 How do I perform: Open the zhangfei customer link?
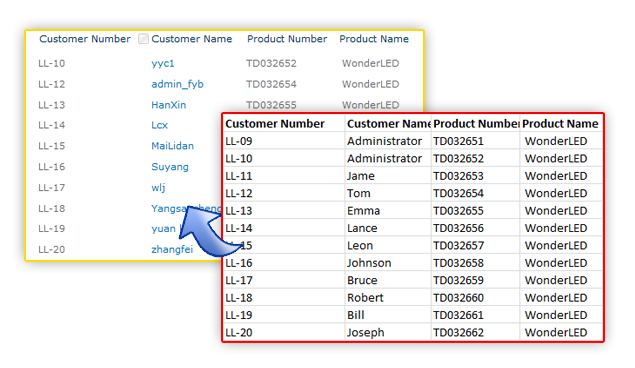[172, 249]
